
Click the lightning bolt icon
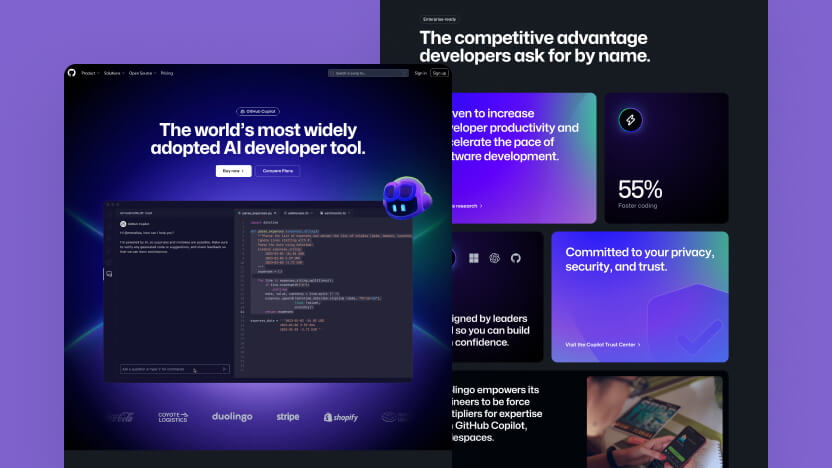pyautogui.click(x=630, y=120)
